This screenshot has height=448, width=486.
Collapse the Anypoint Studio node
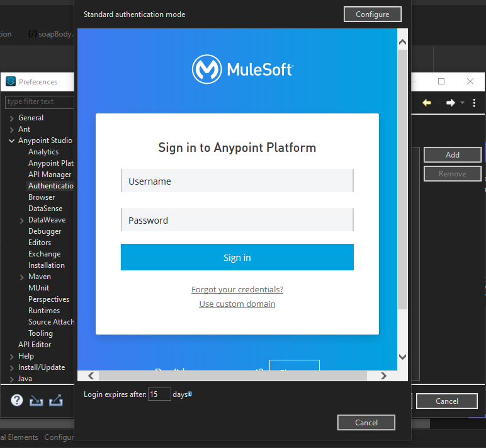coord(11,141)
